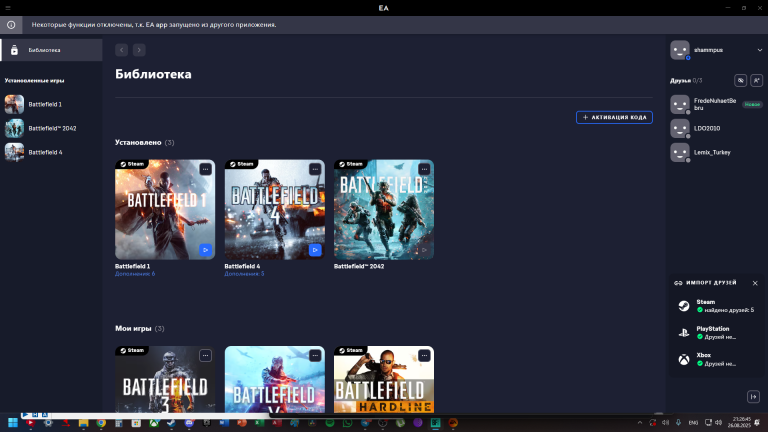Click the PlayStation import friends entry

tap(717, 333)
